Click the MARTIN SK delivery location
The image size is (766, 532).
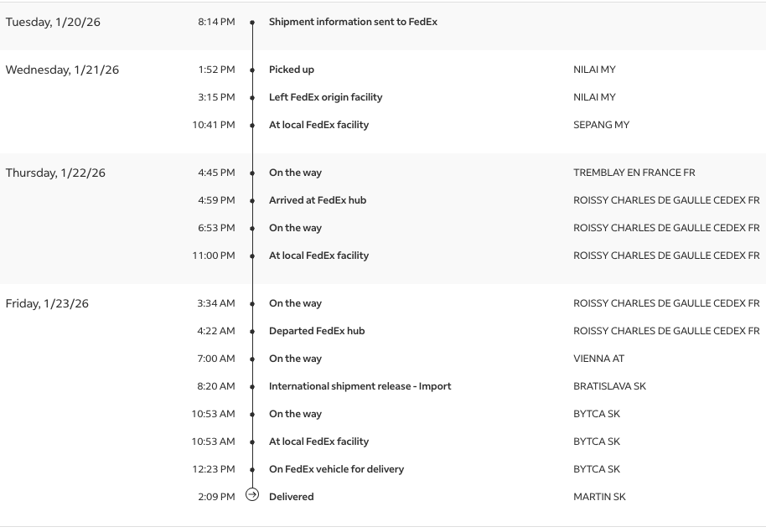click(x=599, y=497)
